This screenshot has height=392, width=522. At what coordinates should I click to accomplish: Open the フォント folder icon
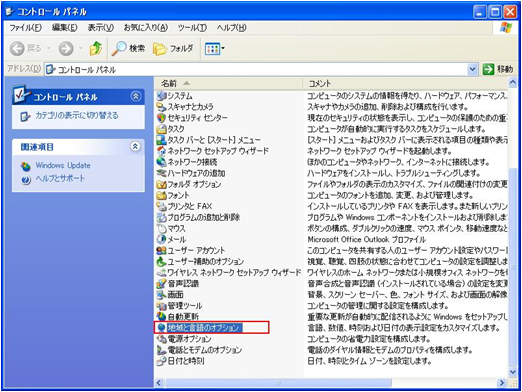tap(162, 195)
